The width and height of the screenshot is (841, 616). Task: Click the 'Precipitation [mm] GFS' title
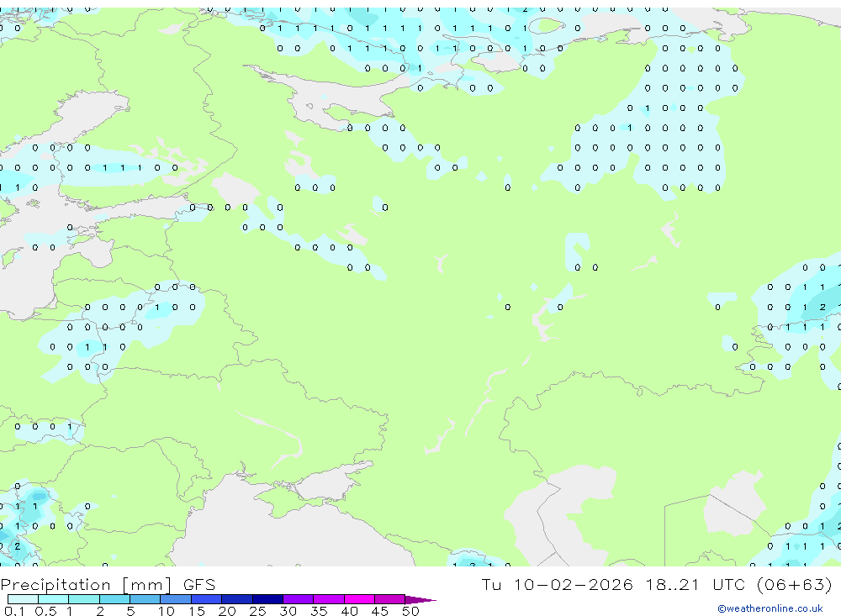click(x=108, y=584)
